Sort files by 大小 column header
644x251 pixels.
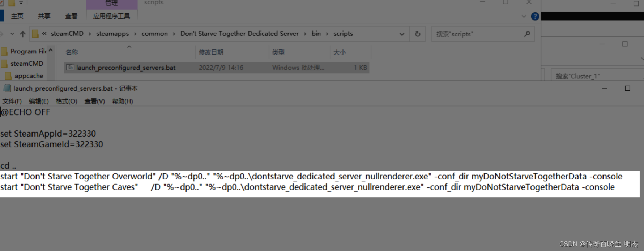click(x=339, y=52)
